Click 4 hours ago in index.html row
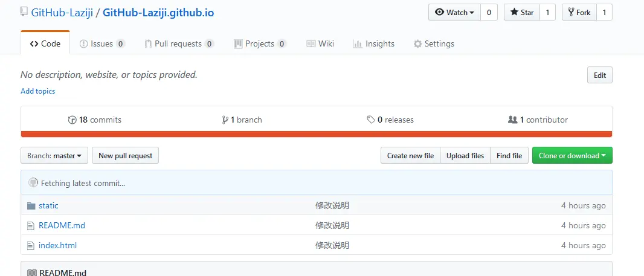644x276 pixels. click(x=583, y=246)
